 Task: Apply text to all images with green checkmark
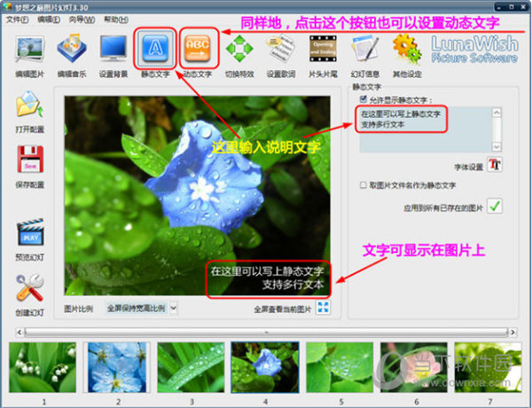coord(495,207)
